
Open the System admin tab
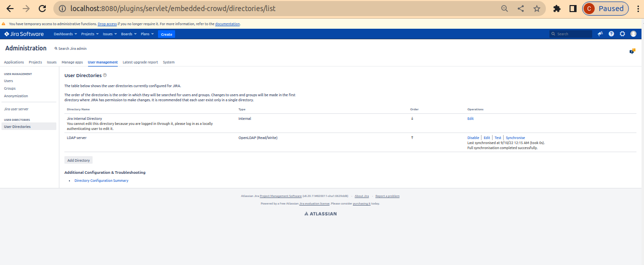point(169,62)
